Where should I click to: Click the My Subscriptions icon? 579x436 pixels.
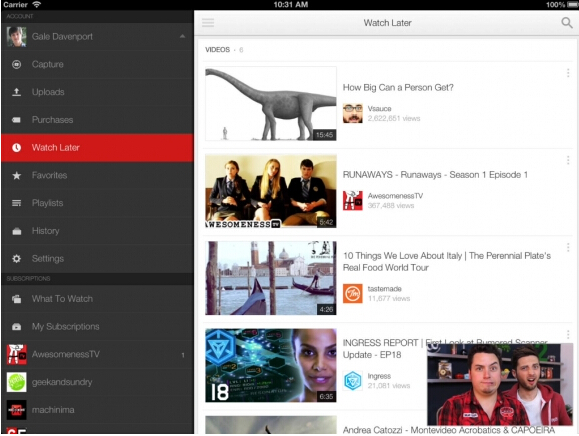(16, 327)
